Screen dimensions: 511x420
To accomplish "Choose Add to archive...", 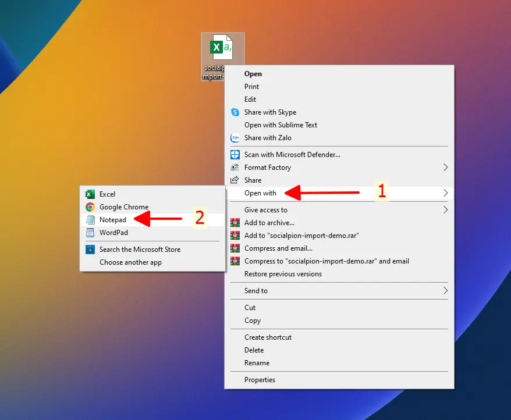I will tap(339, 223).
